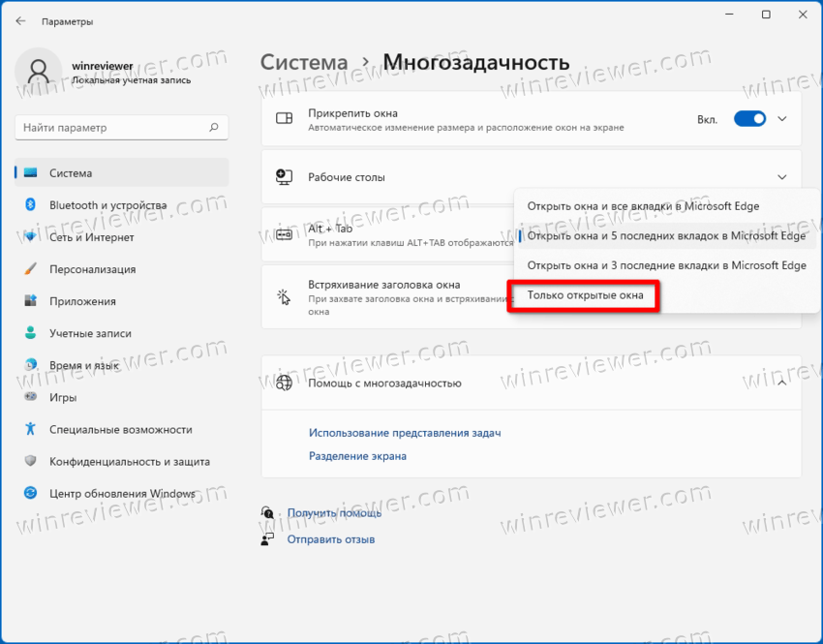The width and height of the screenshot is (823, 644).
Task: Click the Alt + Tab keyboard icon
Action: (x=284, y=234)
